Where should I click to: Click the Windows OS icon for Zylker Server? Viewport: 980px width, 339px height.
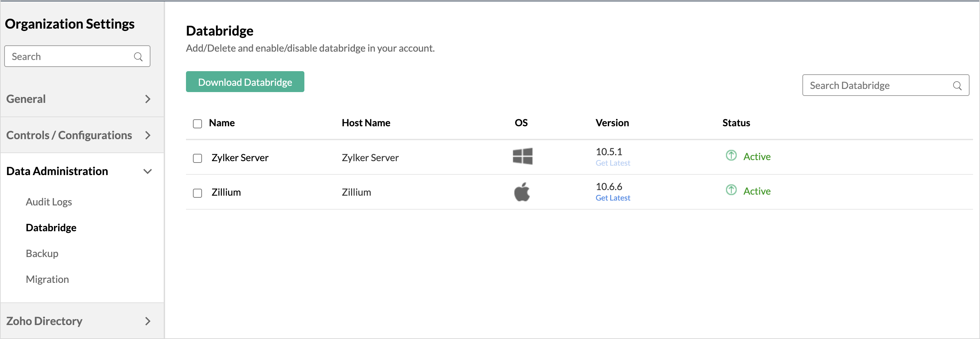[x=522, y=156]
